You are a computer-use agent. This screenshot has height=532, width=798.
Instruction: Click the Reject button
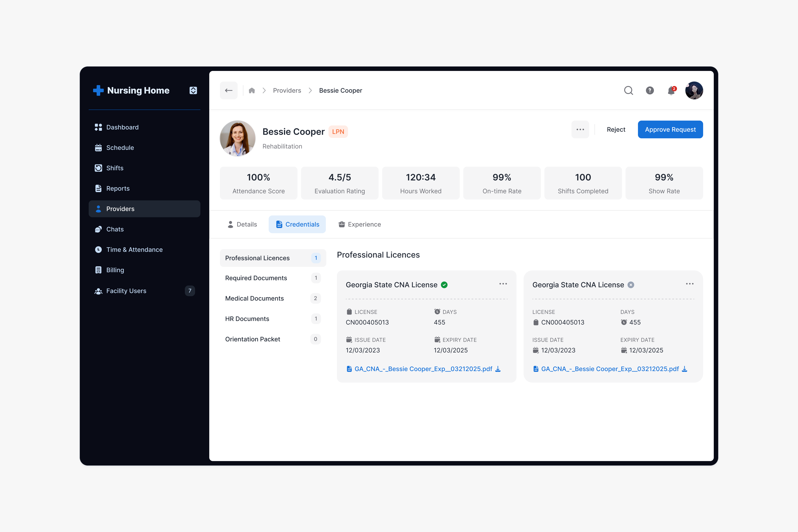coord(616,129)
